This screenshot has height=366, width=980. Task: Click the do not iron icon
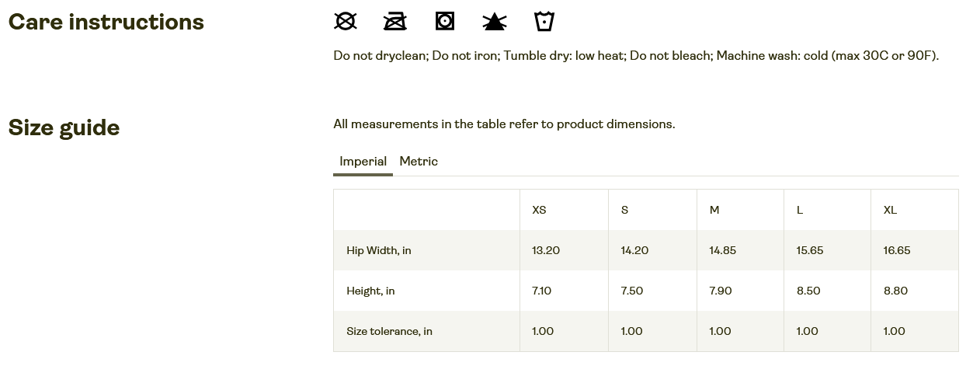click(395, 22)
